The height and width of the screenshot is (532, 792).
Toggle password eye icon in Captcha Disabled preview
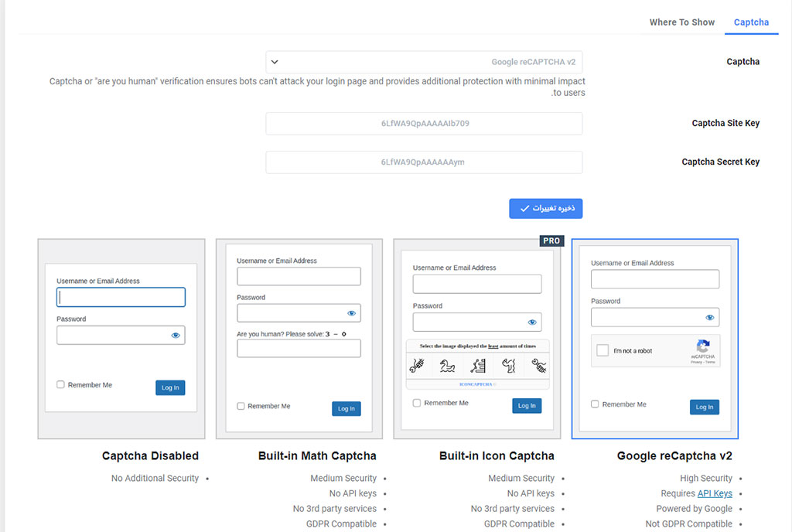point(176,335)
